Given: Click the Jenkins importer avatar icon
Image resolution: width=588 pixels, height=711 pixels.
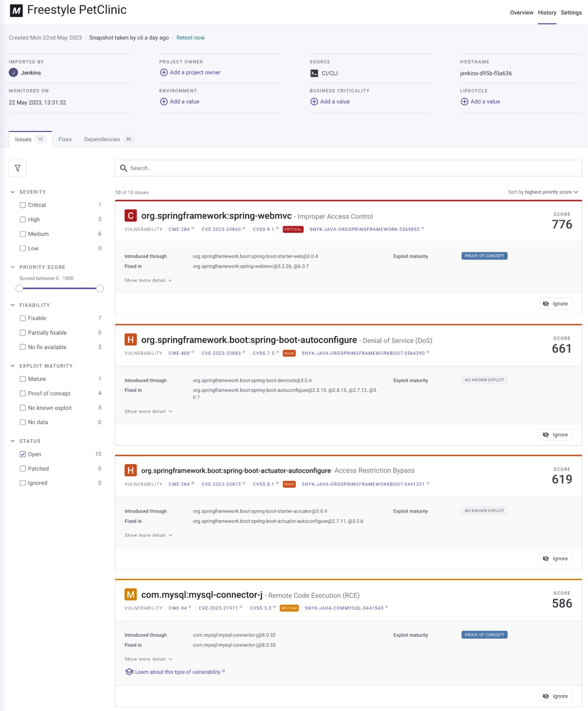Looking at the screenshot, I should (13, 73).
